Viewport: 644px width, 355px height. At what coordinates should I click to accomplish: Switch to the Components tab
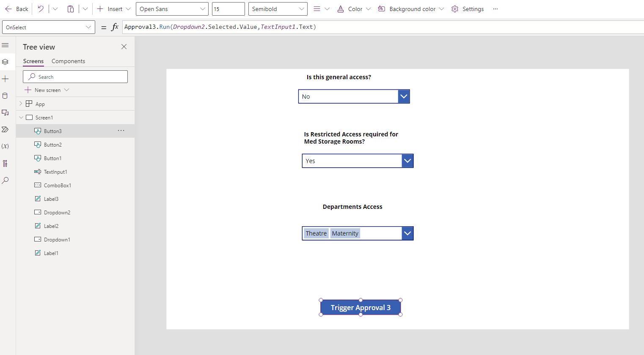[68, 61]
